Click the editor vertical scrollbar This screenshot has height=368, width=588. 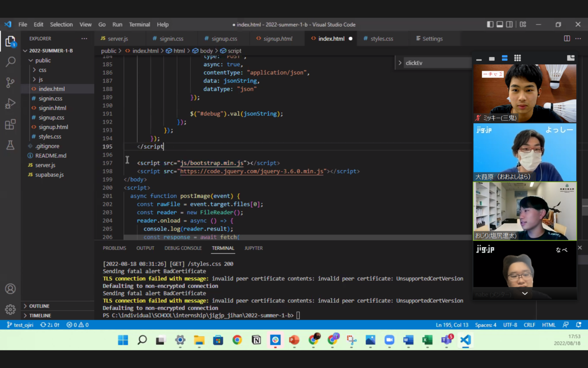pyautogui.click(x=585, y=206)
